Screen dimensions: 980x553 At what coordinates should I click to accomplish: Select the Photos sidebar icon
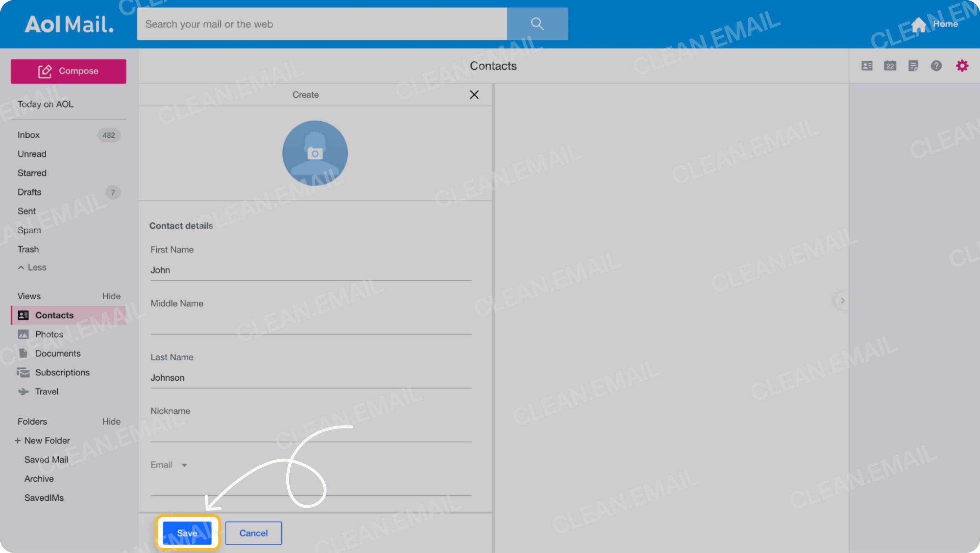tap(23, 334)
